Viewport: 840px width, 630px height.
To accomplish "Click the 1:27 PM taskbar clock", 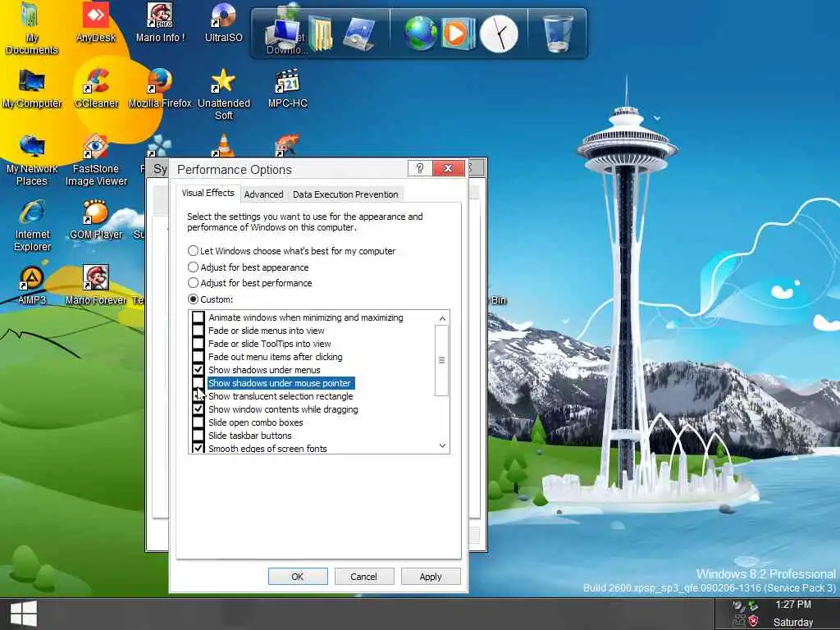I will point(793,605).
